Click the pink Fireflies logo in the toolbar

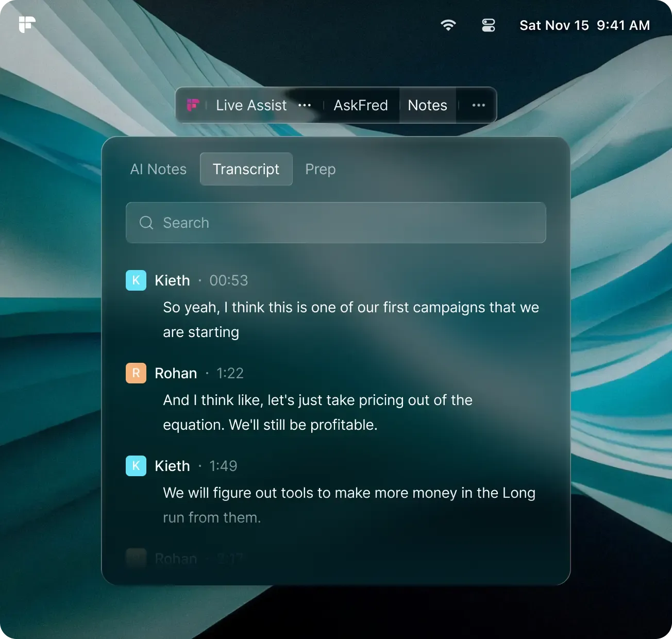[193, 105]
